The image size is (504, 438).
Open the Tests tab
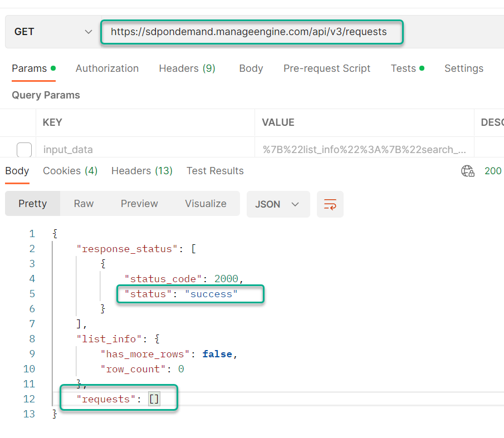pyautogui.click(x=407, y=68)
